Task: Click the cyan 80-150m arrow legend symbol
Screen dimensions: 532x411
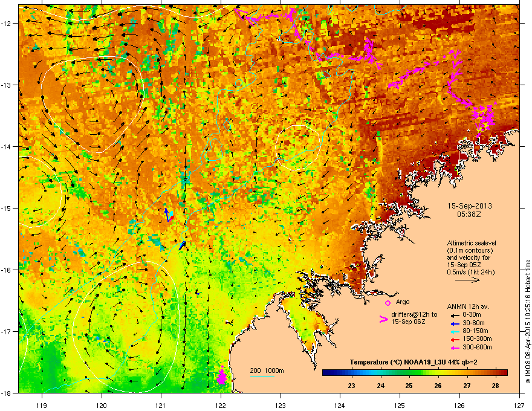Action: (455, 331)
